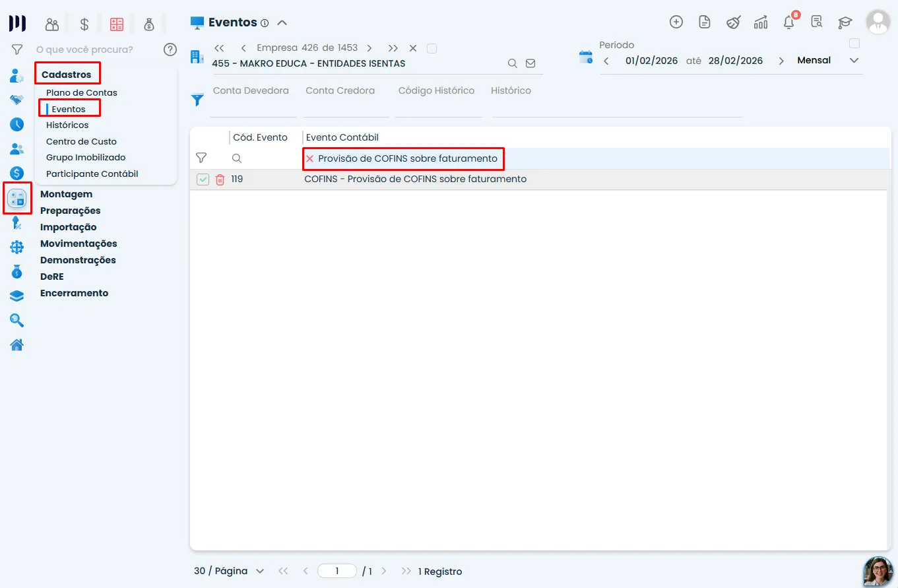Open the graduation cap training icon
Image resolution: width=898 pixels, height=588 pixels.
click(x=845, y=22)
